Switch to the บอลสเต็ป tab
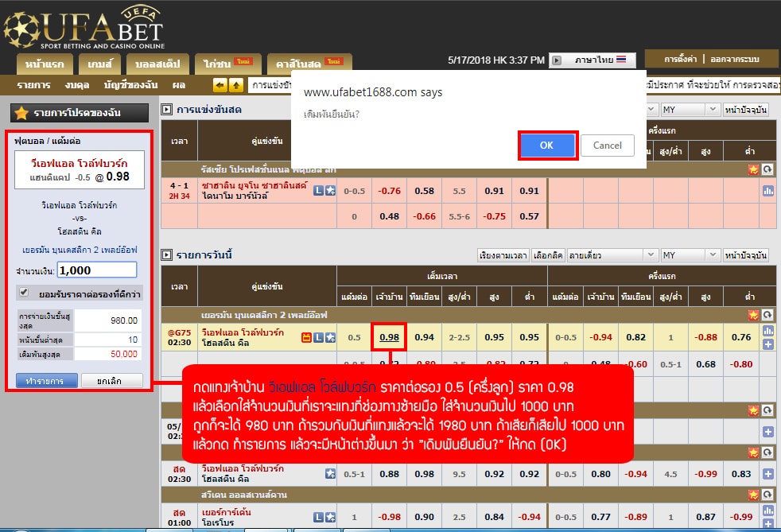Image resolution: width=781 pixels, height=532 pixels. (x=158, y=64)
